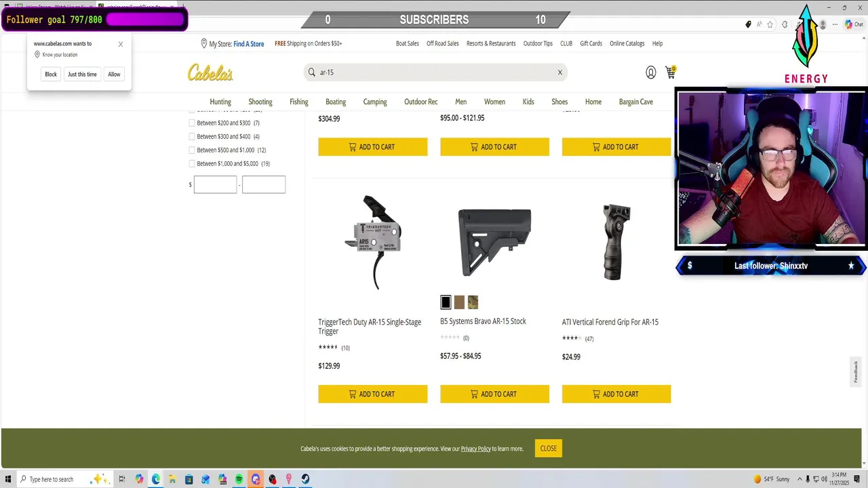Open the notification center icon
Image resolution: width=868 pixels, height=488 pixels.
(857, 479)
